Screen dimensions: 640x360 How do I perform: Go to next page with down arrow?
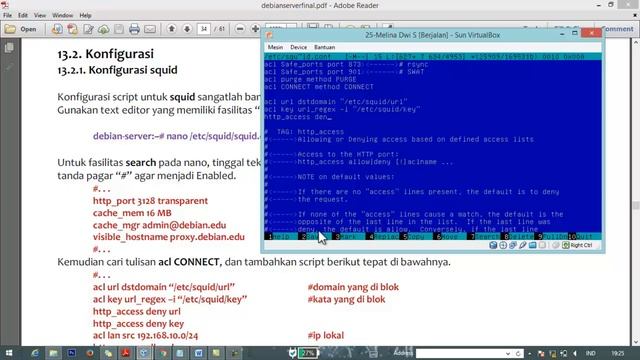tap(187, 29)
